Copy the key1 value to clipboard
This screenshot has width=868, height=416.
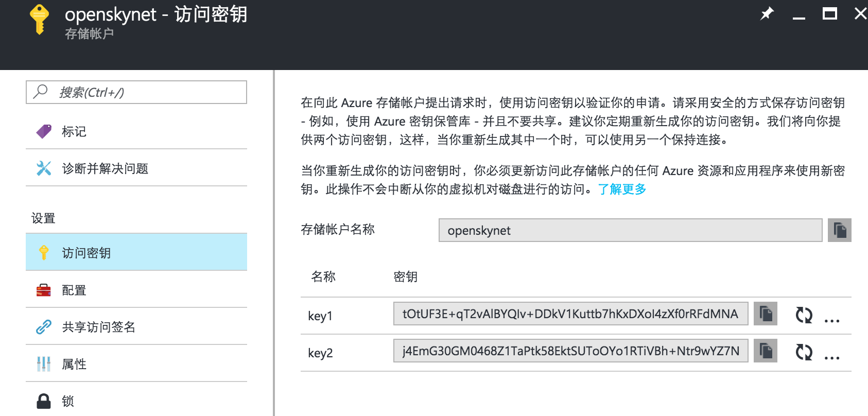[x=766, y=314]
